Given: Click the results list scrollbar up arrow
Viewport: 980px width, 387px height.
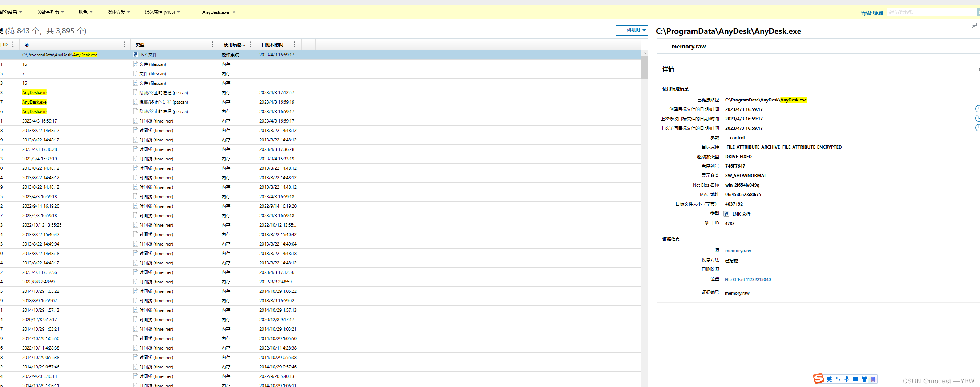Looking at the screenshot, I should [644, 54].
